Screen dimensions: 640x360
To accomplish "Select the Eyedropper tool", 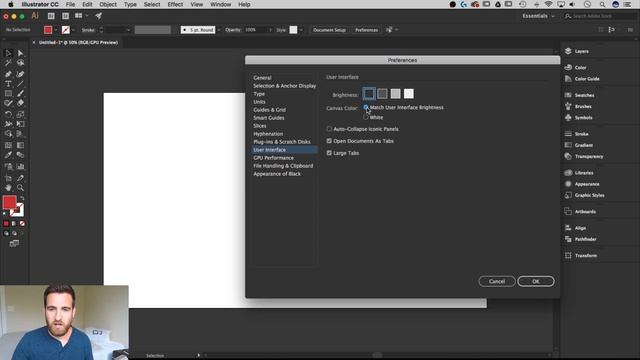I will tap(8, 155).
